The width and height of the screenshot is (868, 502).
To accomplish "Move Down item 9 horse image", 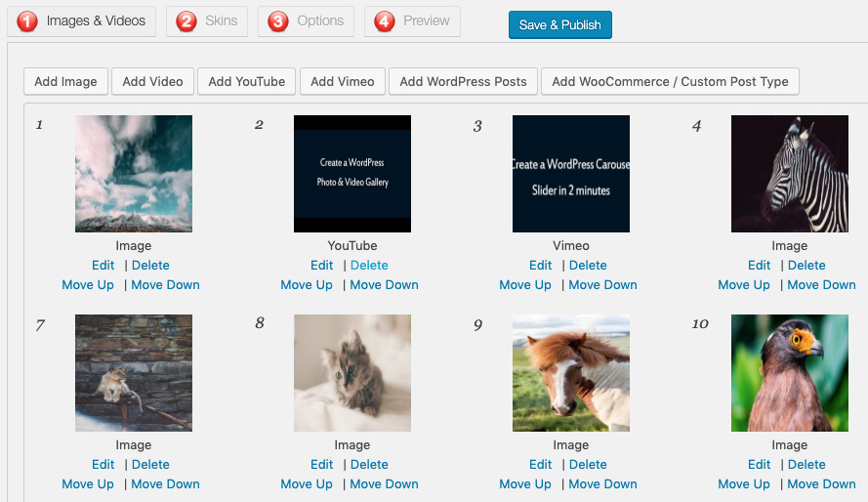I will tap(602, 483).
